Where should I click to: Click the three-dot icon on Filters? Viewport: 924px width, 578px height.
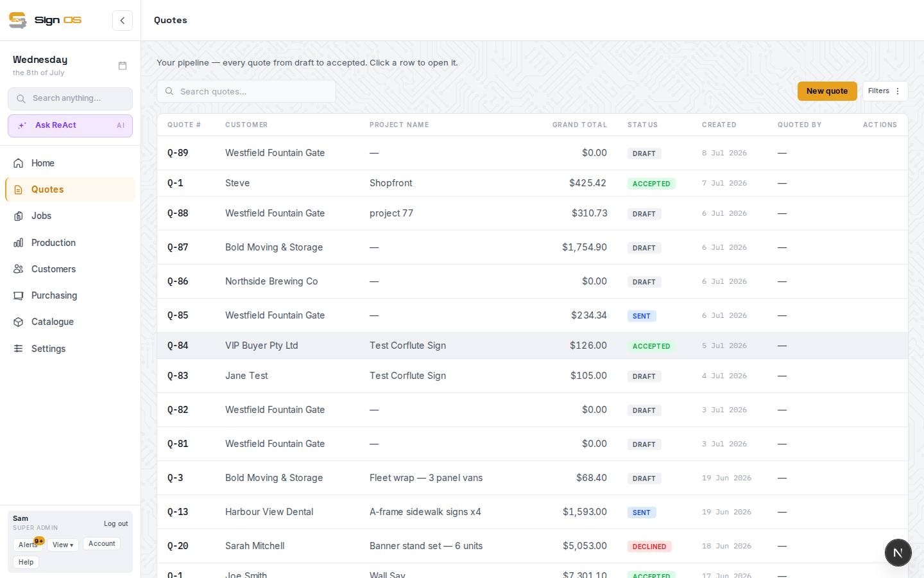point(898,91)
